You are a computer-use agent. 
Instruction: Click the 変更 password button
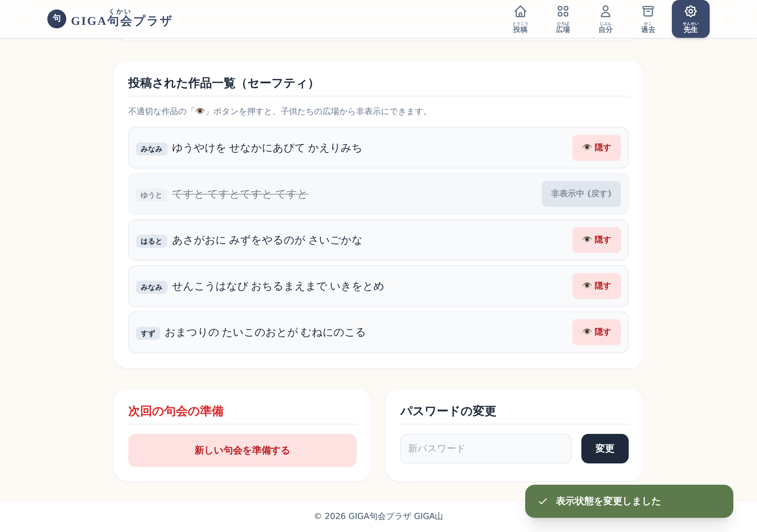click(605, 449)
